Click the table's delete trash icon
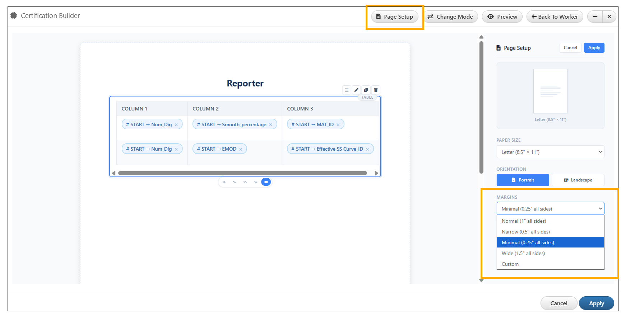 (x=376, y=90)
